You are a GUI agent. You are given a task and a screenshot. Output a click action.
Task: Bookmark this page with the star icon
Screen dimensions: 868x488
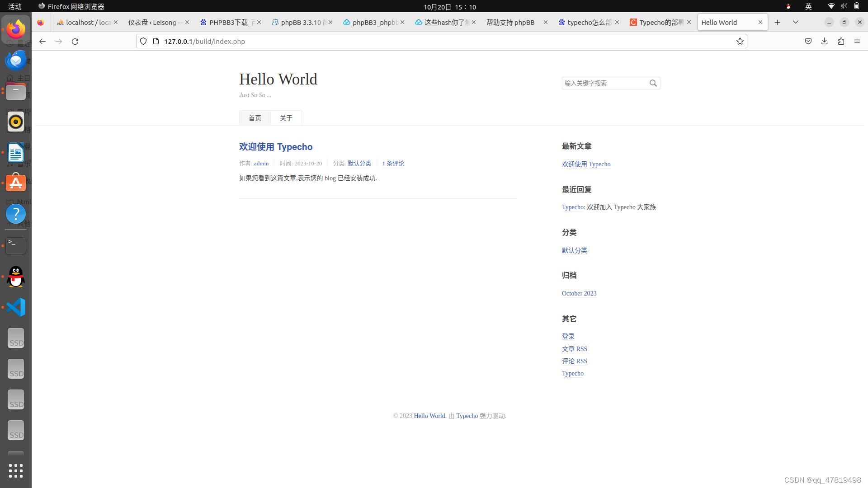[x=740, y=41]
